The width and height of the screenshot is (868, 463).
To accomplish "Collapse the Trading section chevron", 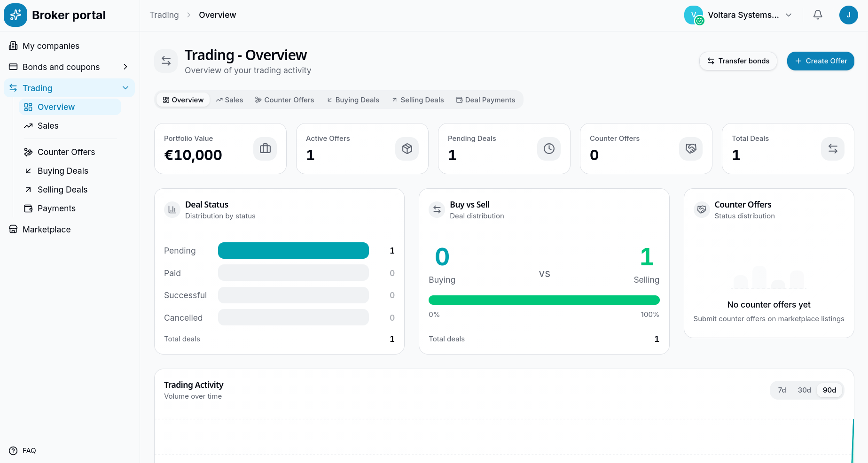I will 125,88.
